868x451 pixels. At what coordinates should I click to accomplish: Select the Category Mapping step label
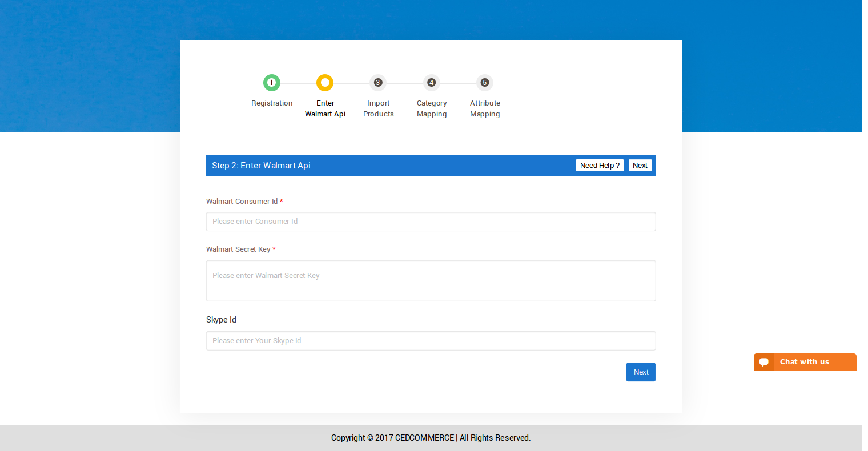(432, 108)
